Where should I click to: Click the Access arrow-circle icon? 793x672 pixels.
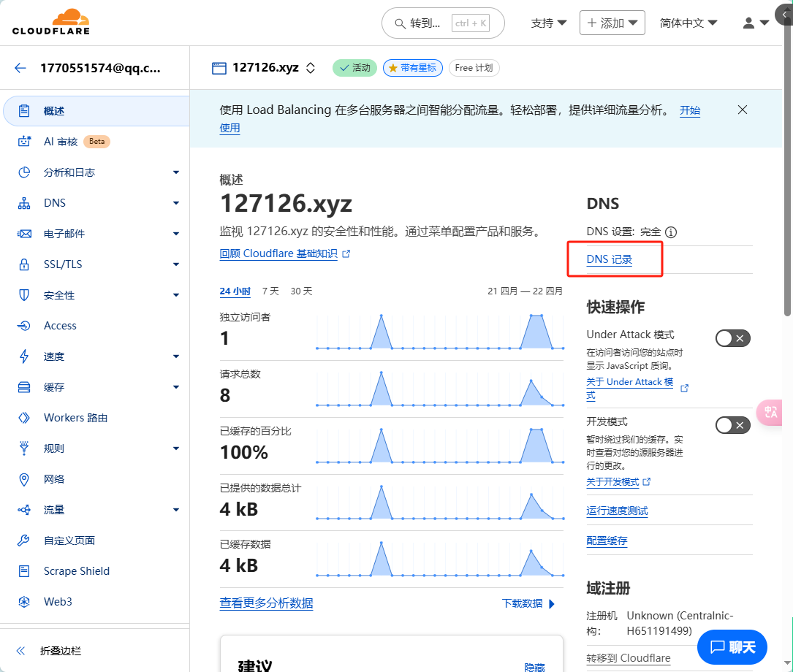(x=24, y=326)
